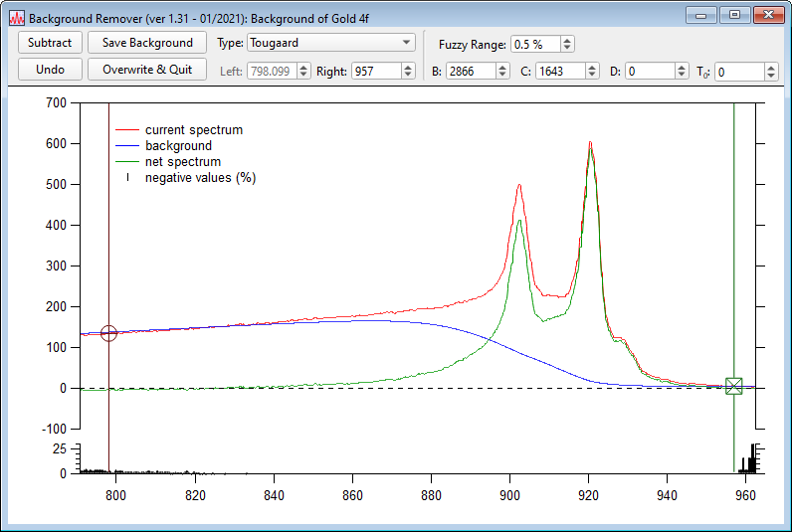This screenshot has height=532, width=792.
Task: Click the Subtract button
Action: coord(50,43)
